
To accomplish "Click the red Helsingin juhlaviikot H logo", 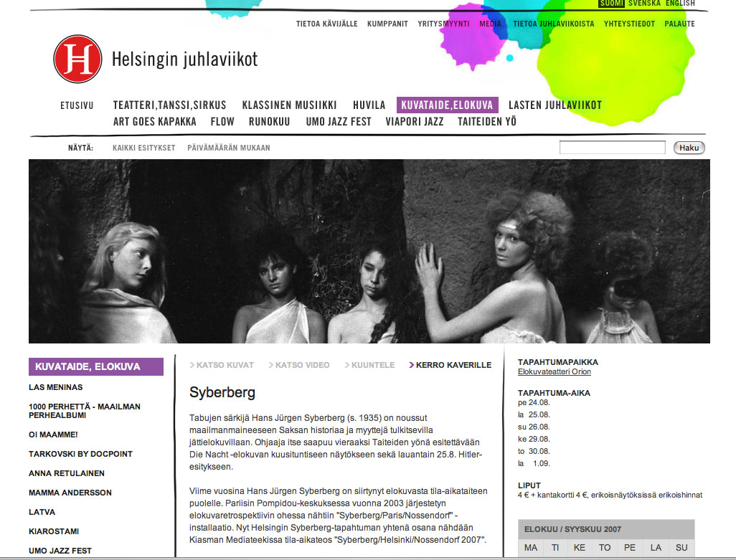I will click(77, 59).
